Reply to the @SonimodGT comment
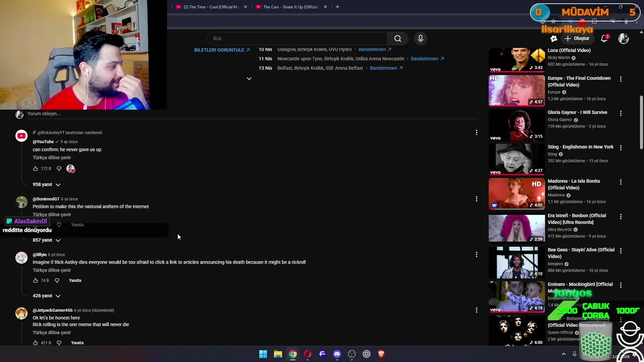This screenshot has width=644, height=362. 77,225
